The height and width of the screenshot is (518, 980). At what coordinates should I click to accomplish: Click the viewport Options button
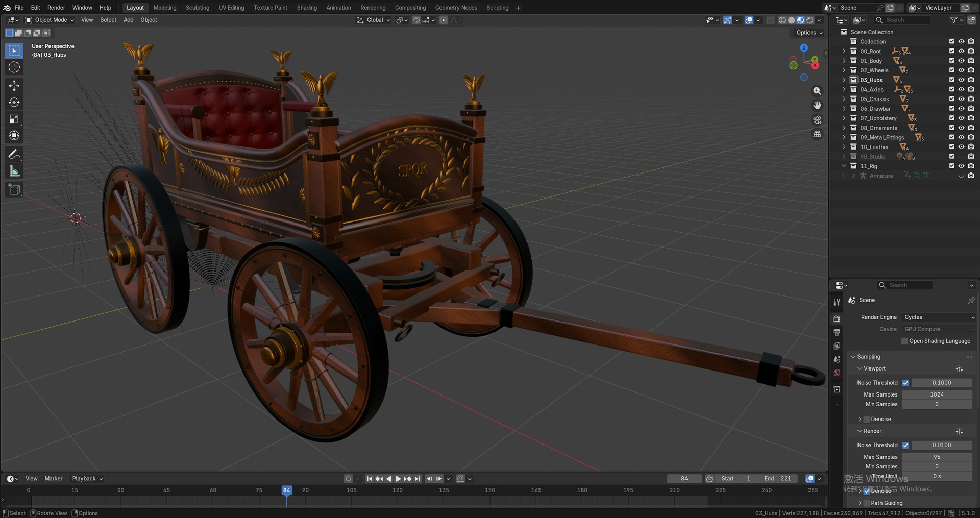(810, 33)
